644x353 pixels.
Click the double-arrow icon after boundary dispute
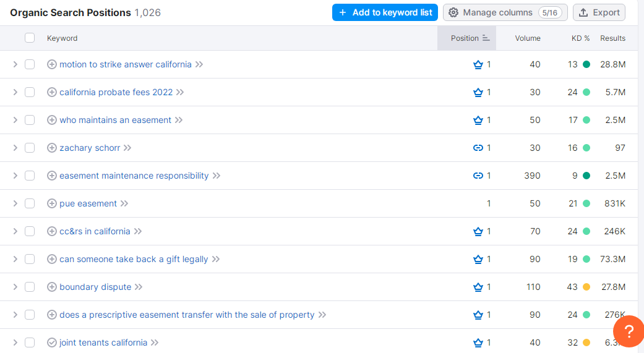139,287
